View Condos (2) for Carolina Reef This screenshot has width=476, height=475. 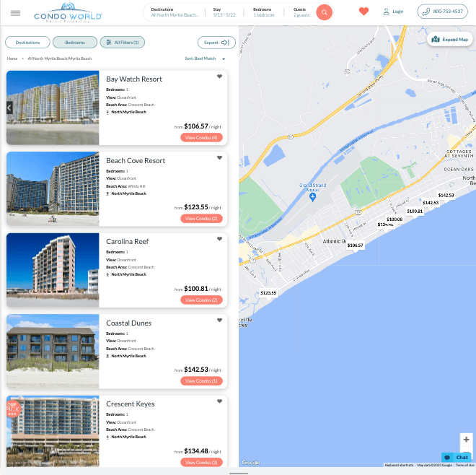pyautogui.click(x=201, y=300)
